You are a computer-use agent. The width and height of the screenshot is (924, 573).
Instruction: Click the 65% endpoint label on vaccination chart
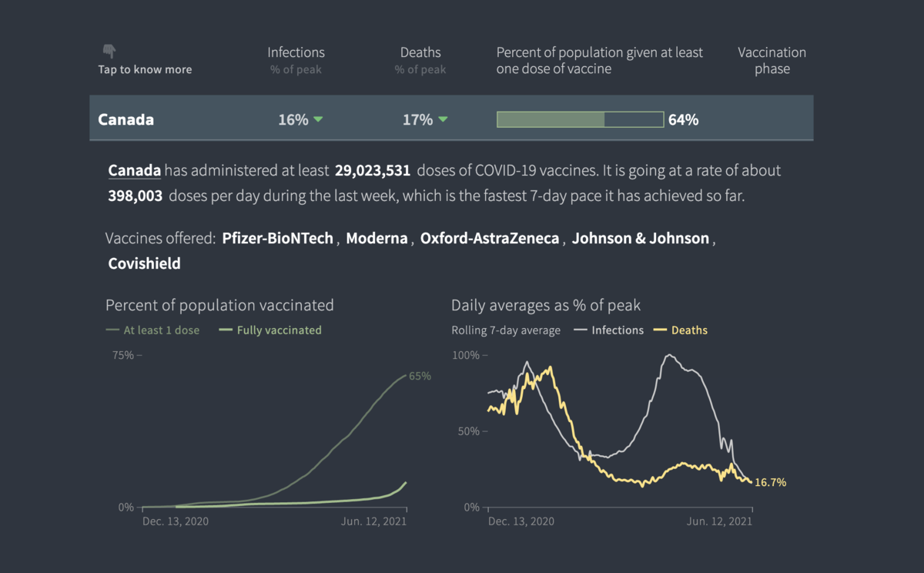[x=420, y=377]
